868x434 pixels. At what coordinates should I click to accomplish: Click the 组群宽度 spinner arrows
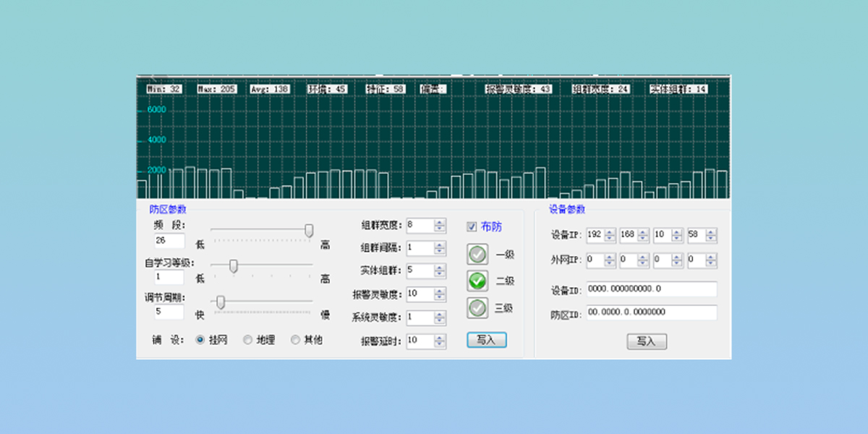click(440, 226)
